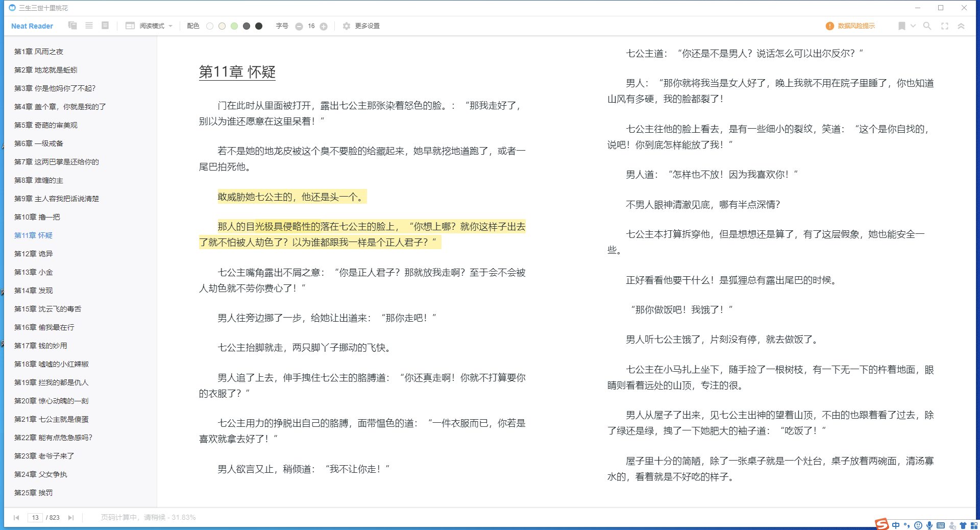Open chapter 第15章 沈云飞的毒舌
The image size is (980, 530).
[x=48, y=309]
